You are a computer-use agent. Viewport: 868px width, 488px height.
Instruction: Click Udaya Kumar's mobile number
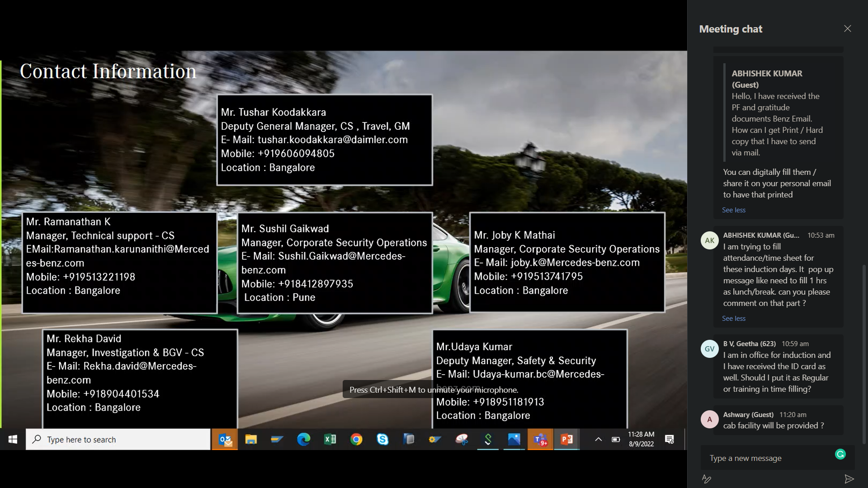(508, 402)
